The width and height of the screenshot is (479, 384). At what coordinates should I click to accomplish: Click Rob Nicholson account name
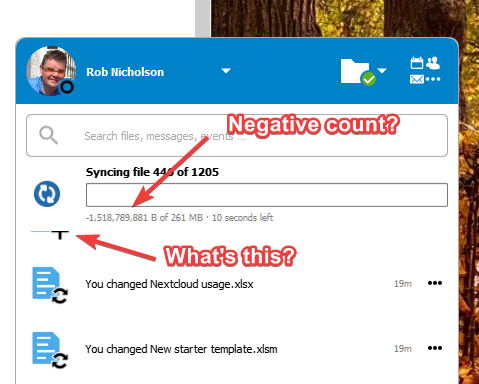click(x=125, y=72)
